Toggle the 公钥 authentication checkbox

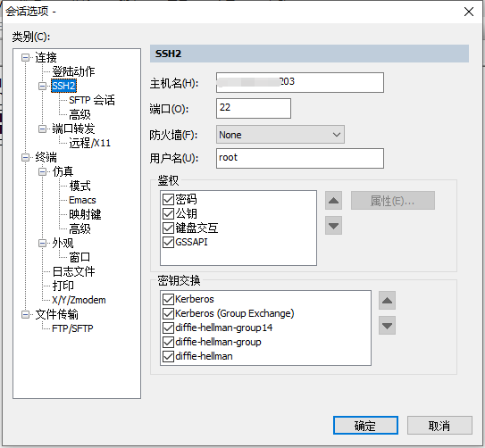[168, 213]
